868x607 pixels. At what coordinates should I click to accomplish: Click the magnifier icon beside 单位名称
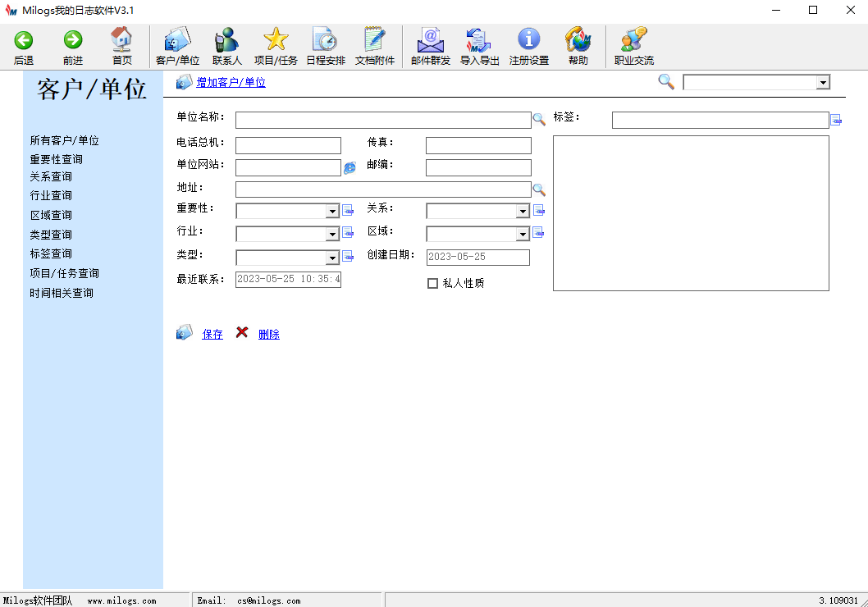pyautogui.click(x=540, y=119)
